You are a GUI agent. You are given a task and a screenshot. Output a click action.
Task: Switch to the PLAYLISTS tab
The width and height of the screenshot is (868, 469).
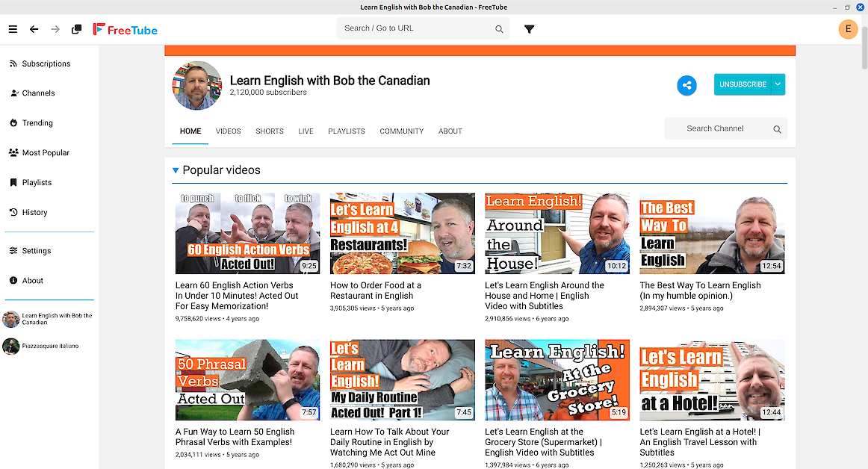(347, 131)
